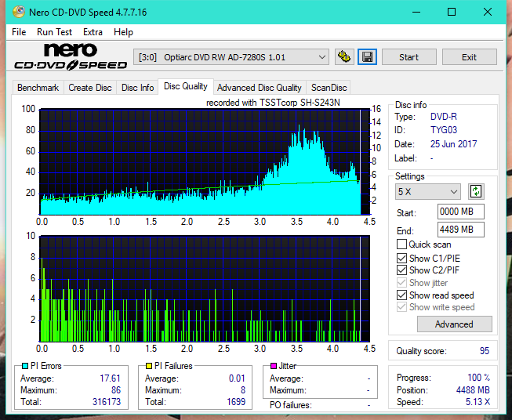Screen dimensions: 512x420
Task: Close the Nero CD-DVD Speed window
Action: click(488, 12)
